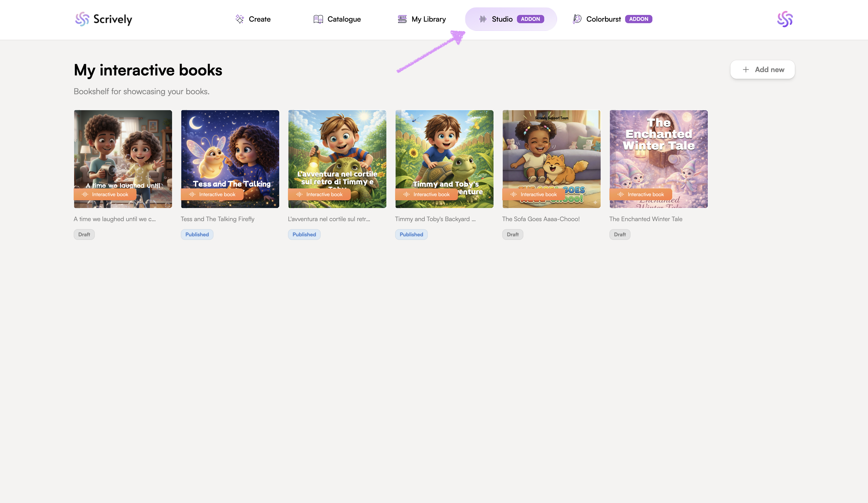Click the L'avventura nel cortile book title
This screenshot has width=868, height=503.
coord(329,219)
